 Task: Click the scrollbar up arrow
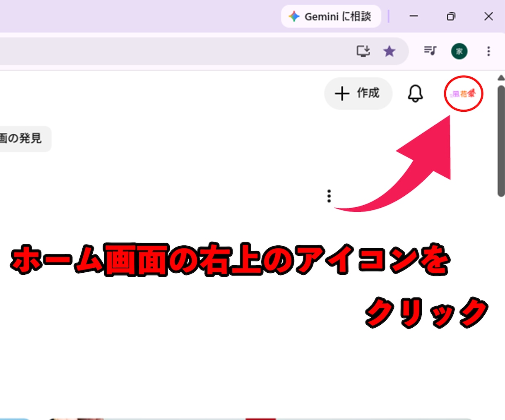pos(501,78)
